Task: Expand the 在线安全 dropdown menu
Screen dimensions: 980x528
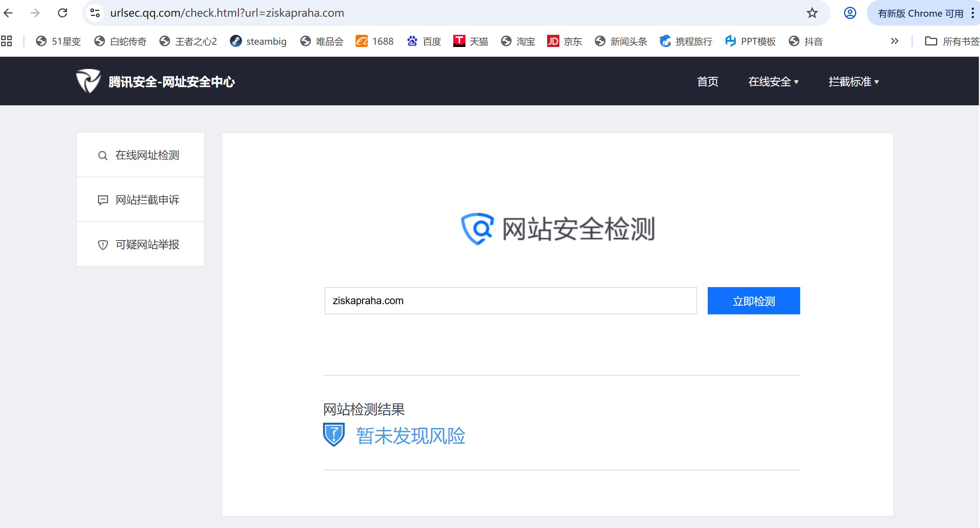Action: pyautogui.click(x=773, y=81)
